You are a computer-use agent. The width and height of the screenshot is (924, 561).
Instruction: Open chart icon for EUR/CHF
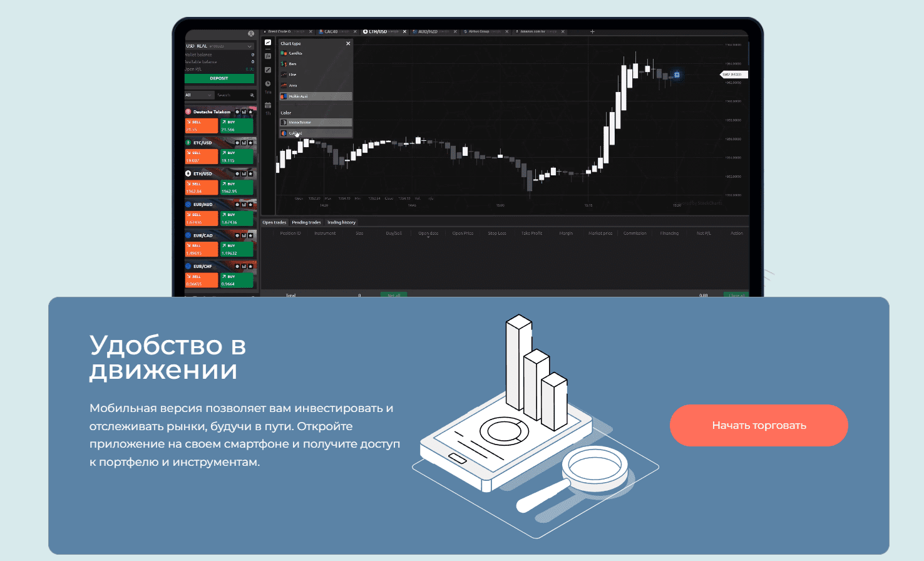244,266
